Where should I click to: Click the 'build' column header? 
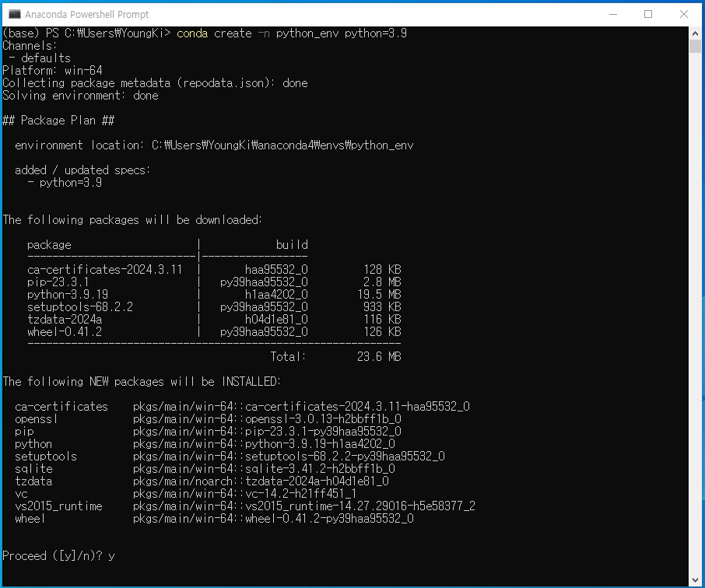(x=292, y=244)
